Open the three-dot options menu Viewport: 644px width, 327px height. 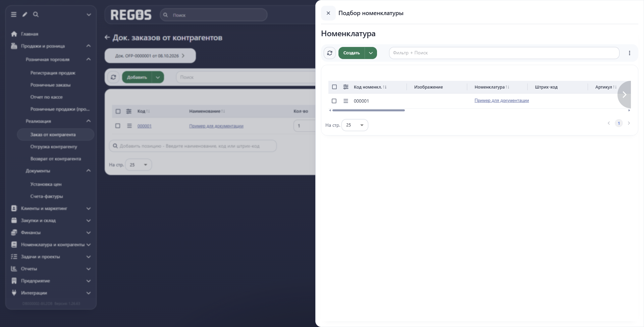(630, 53)
